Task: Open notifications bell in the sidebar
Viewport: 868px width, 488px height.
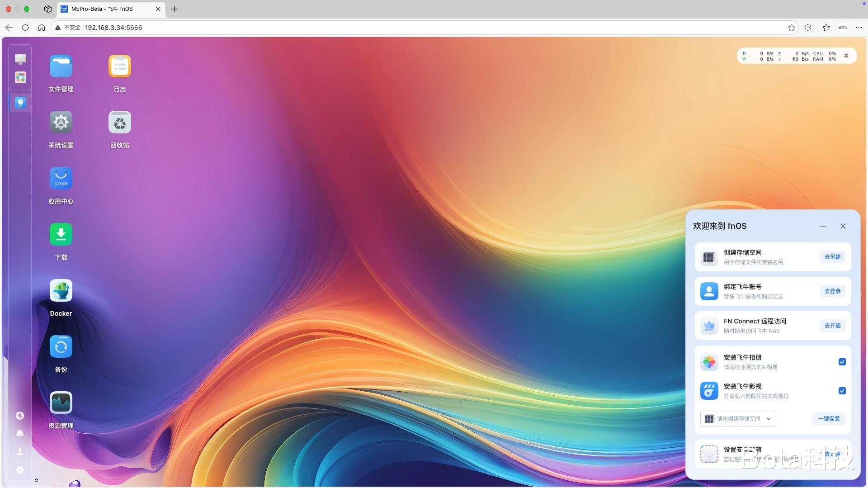Action: [x=20, y=434]
